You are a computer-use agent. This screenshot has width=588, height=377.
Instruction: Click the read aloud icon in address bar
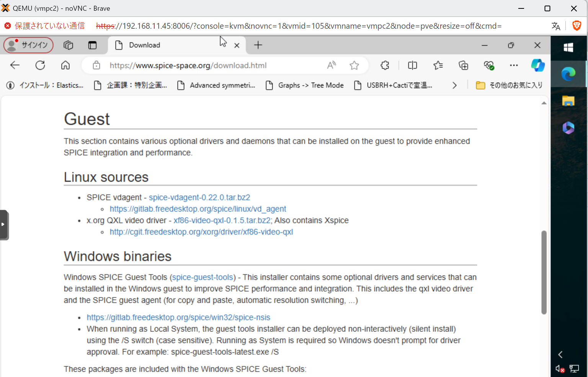click(x=332, y=65)
